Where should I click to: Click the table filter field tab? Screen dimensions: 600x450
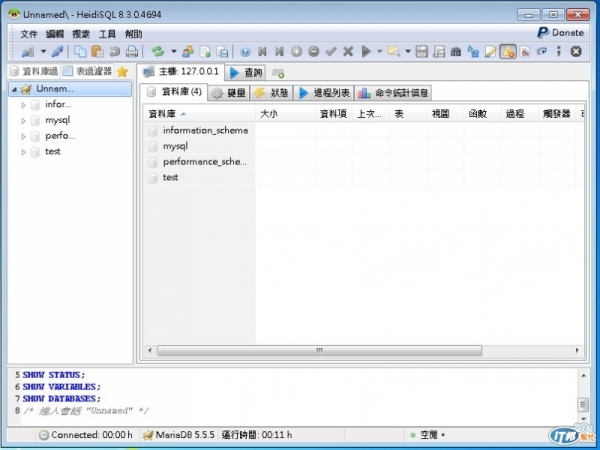tap(87, 71)
